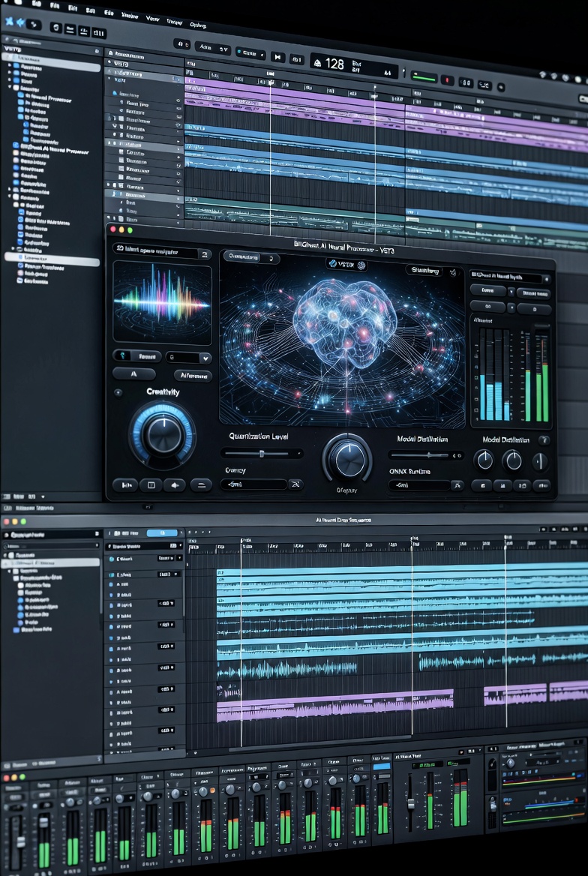This screenshot has height=876, width=588.
Task: Click the center knob below the brain visualization
Action: click(x=347, y=457)
